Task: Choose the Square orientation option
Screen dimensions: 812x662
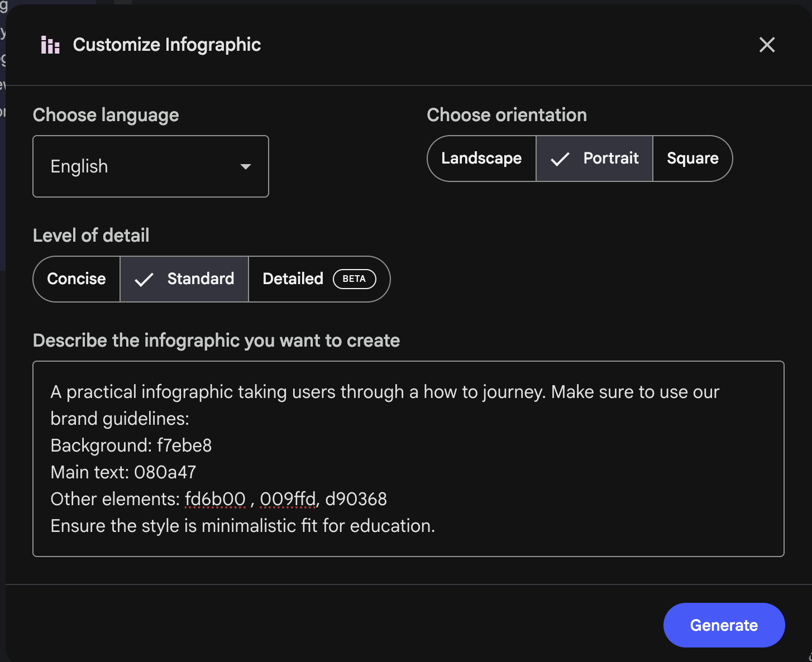Action: (x=692, y=159)
